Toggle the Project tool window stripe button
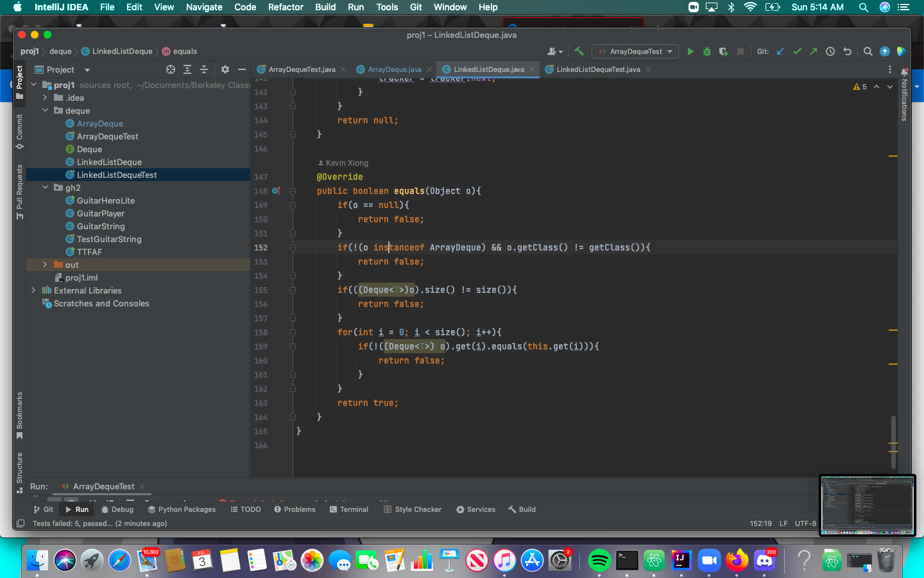This screenshot has height=578, width=924. click(19, 81)
